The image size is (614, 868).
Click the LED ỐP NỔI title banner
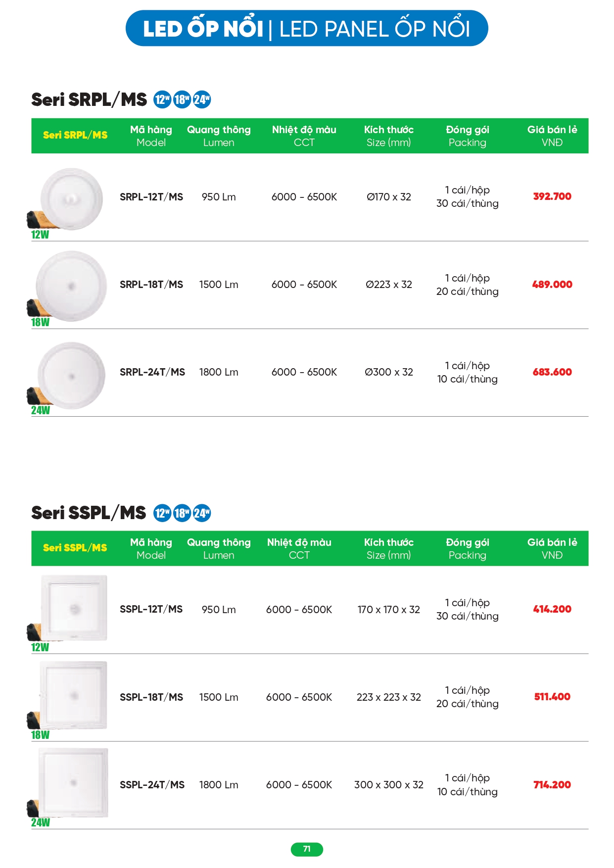click(307, 29)
